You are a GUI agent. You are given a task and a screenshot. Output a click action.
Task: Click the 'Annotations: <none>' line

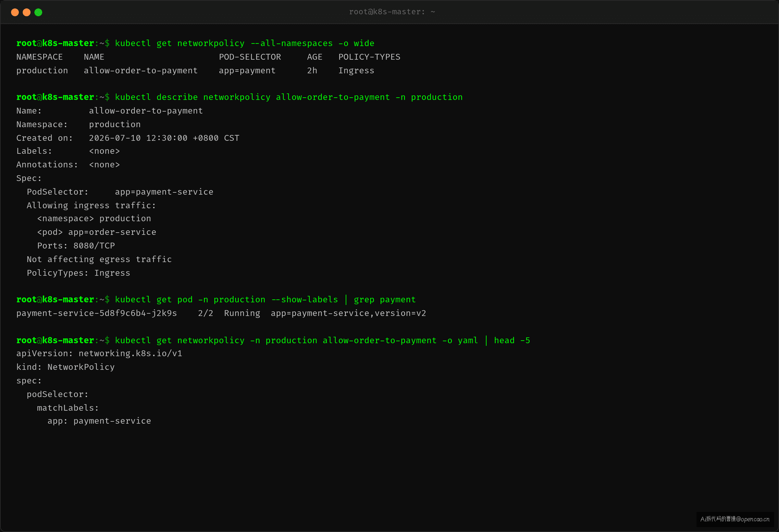(x=68, y=165)
